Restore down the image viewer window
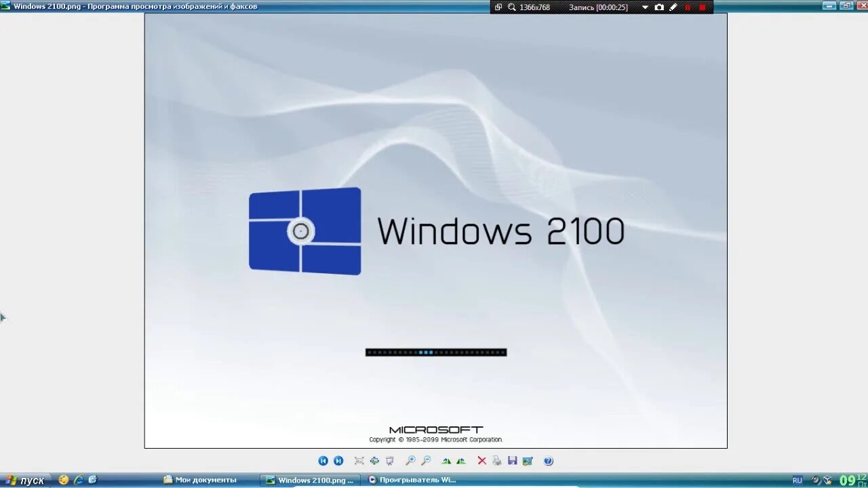This screenshot has height=488, width=868. [846, 5]
